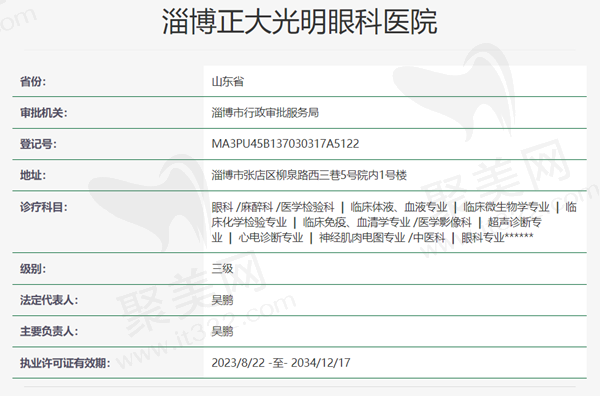The image size is (600, 396).
Task: Click 吴鹏 in 主要负责人 row
Action: tap(222, 331)
